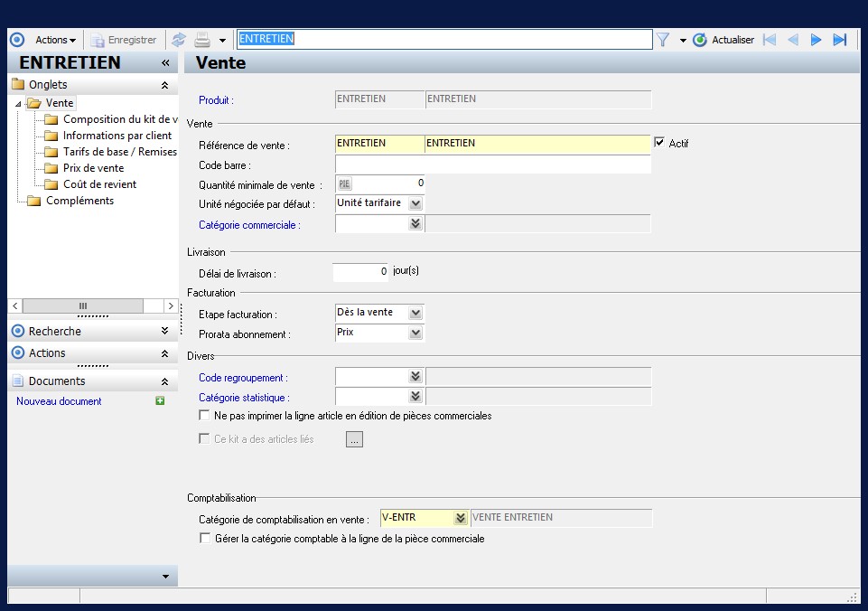Open the Catégorie commerciale dropdown
The image size is (868, 611).
[415, 223]
